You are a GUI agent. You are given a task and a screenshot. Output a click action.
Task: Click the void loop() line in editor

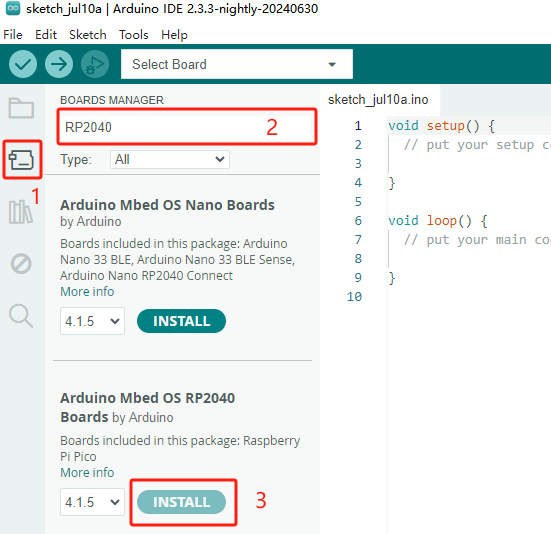pos(438,221)
